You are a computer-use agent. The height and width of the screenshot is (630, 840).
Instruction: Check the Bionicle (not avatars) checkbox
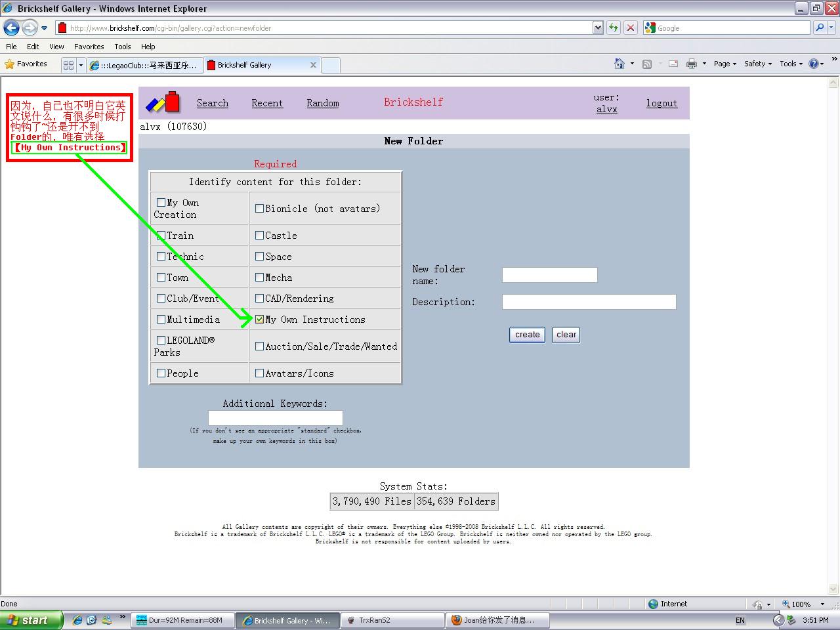259,209
